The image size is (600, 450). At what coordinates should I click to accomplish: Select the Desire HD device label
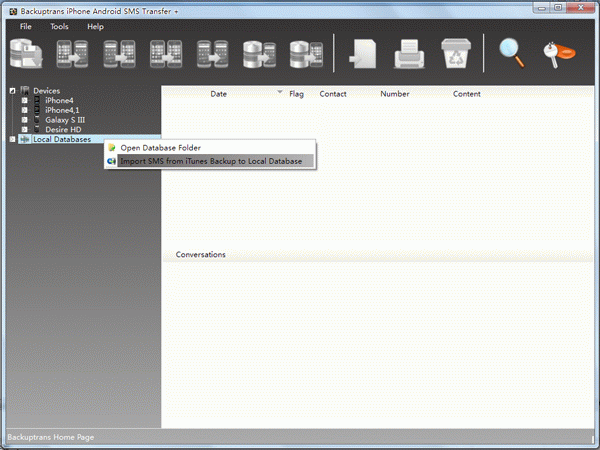[63, 129]
